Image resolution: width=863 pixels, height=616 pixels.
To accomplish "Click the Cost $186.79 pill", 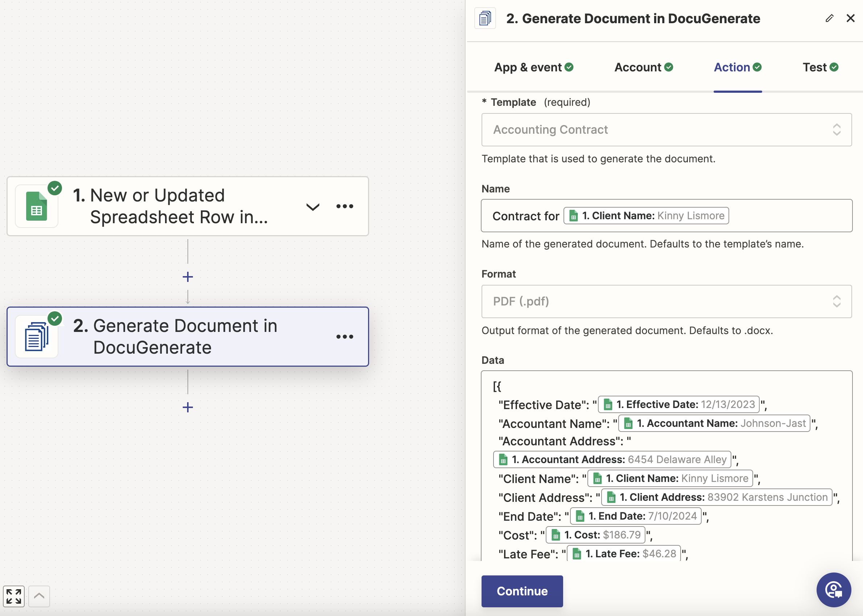I will pyautogui.click(x=595, y=535).
